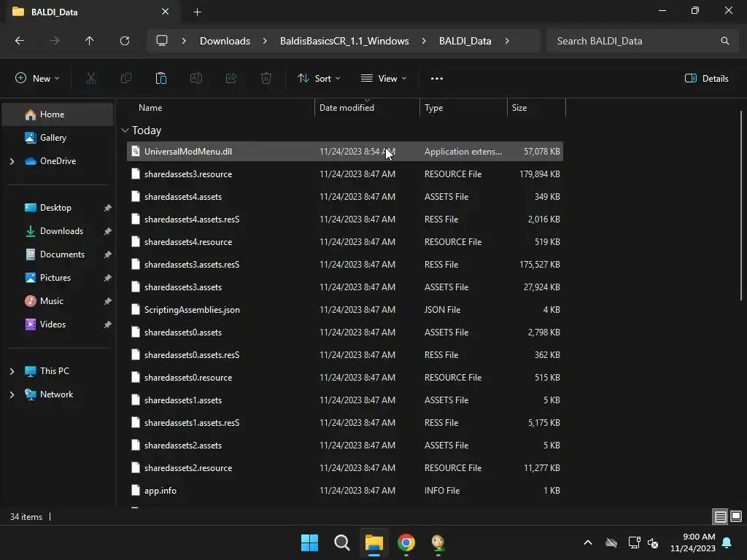Click the PC monitor icon in address bar
747x560 pixels.
pyautogui.click(x=162, y=41)
